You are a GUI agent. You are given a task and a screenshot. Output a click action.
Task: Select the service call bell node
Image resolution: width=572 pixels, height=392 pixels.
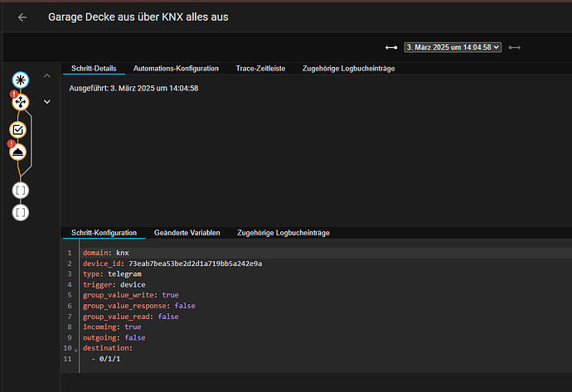click(x=17, y=152)
